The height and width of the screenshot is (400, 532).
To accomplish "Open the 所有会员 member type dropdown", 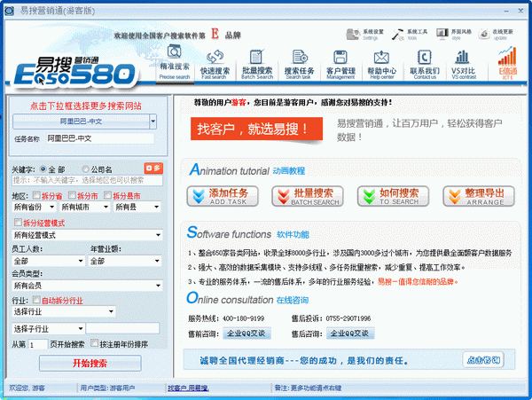I will point(87,286).
